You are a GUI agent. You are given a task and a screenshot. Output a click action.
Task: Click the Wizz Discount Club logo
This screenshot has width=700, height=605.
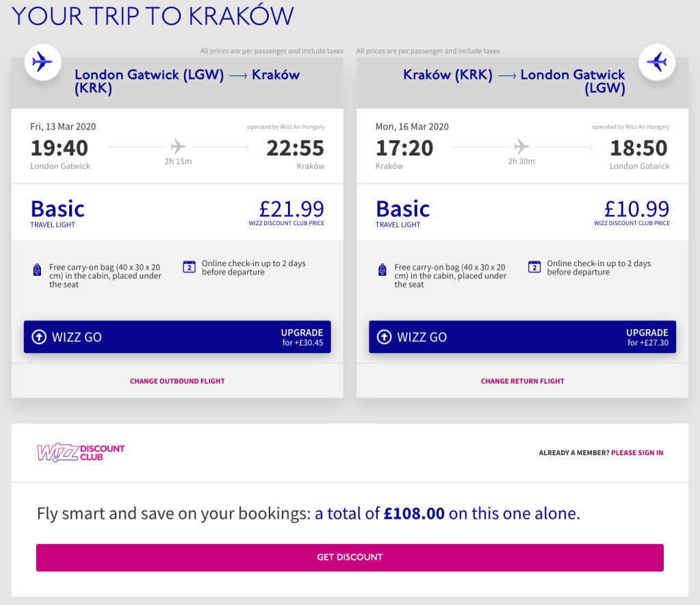coord(81,452)
